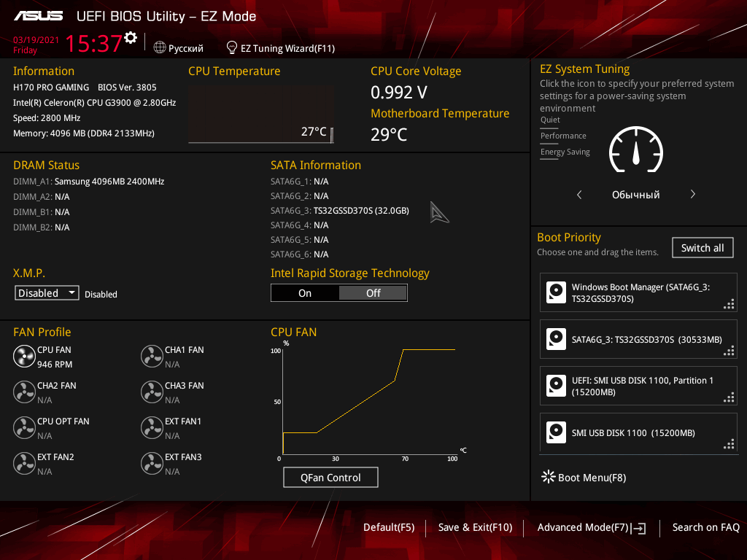
Task: Click the CPU OPT FAN icon
Action: (24, 427)
